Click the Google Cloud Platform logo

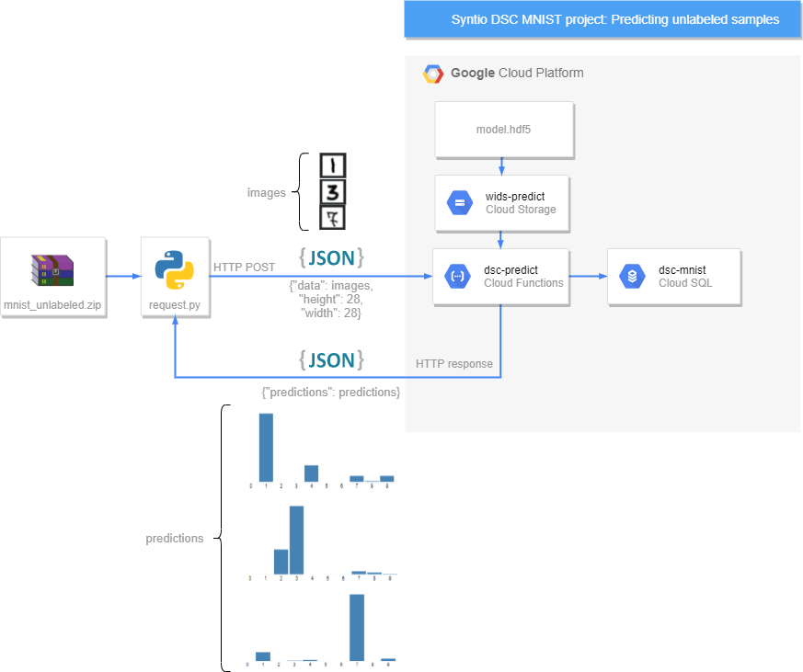click(433, 74)
